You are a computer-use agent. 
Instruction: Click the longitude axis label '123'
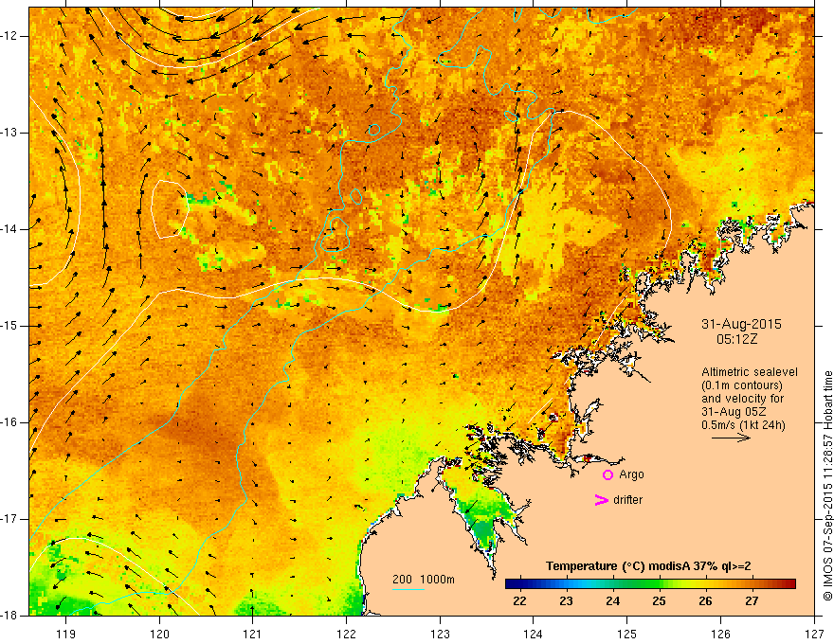tap(440, 634)
